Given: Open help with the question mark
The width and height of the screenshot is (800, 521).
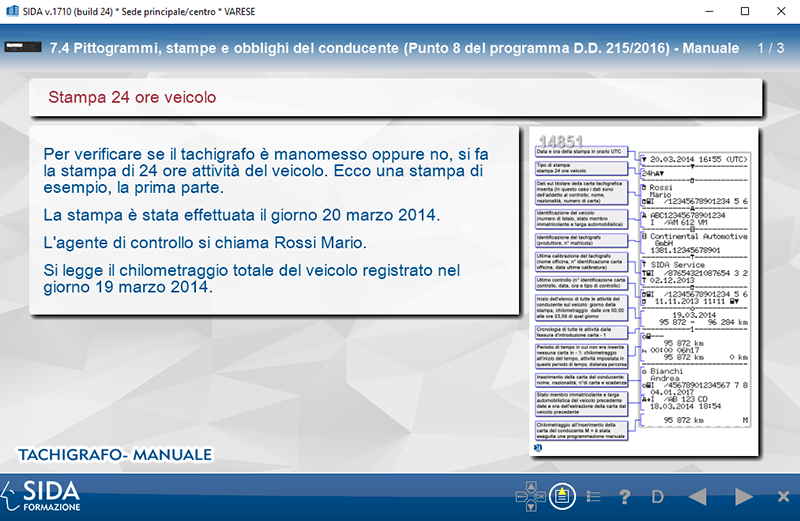Looking at the screenshot, I should coord(625,496).
